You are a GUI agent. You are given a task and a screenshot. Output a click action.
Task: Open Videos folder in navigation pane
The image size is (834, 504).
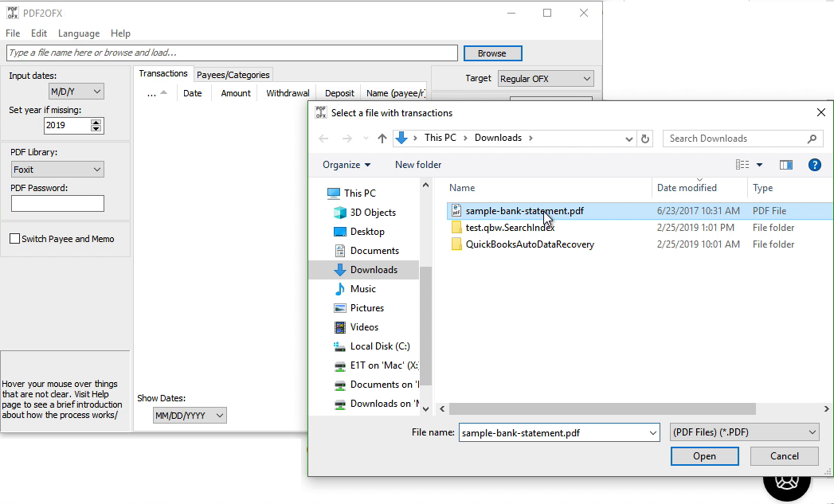tap(364, 327)
